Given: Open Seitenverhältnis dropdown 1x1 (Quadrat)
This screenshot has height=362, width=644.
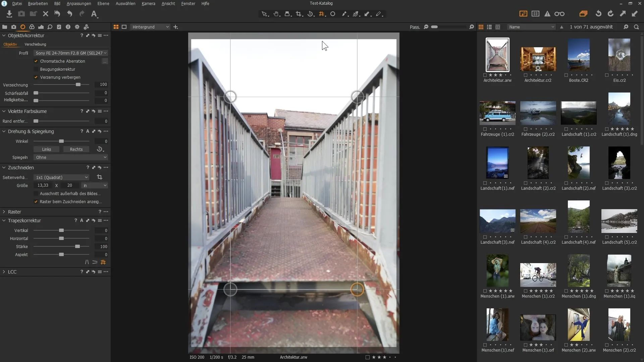Looking at the screenshot, I should click(61, 177).
